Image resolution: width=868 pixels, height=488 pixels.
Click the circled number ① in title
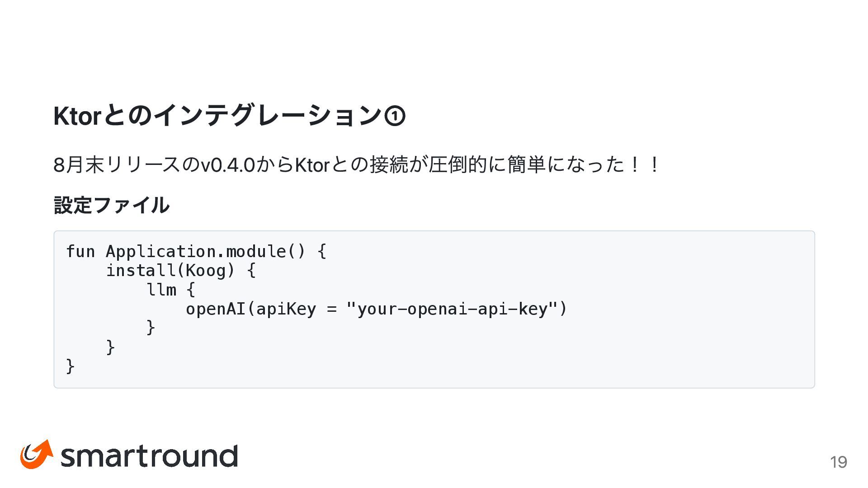point(394,116)
